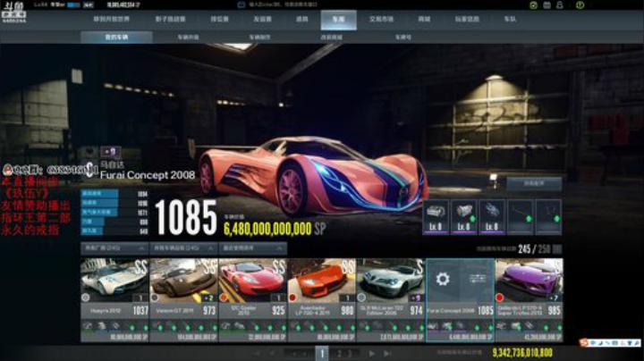Open settings gear on Furai Concept 2008 card
644x361 pixels.
click(443, 280)
